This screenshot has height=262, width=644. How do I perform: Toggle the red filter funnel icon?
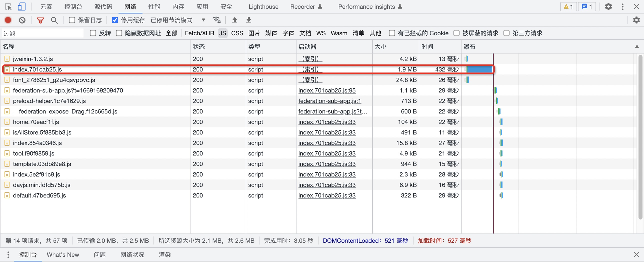(40, 20)
